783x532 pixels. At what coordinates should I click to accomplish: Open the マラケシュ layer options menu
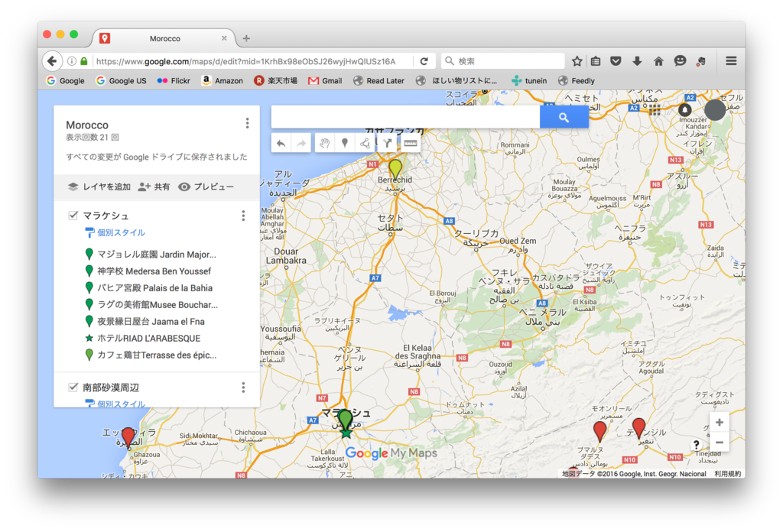click(x=243, y=216)
